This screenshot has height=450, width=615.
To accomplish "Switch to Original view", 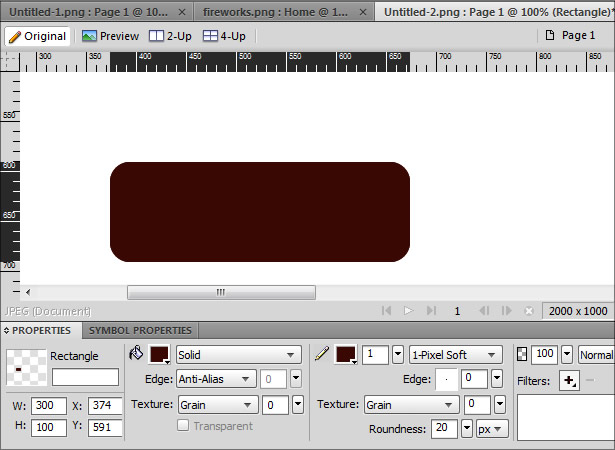I will [x=37, y=36].
